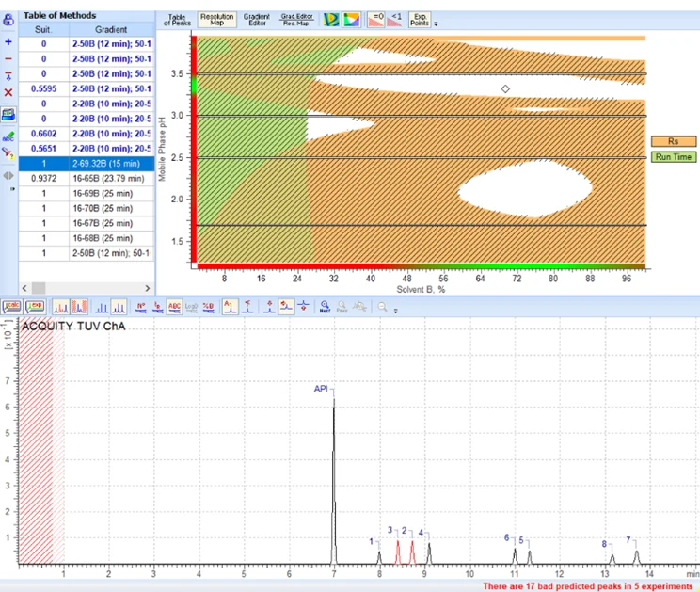
Task: Click the 'exp' chromatogram button
Action: point(35,307)
